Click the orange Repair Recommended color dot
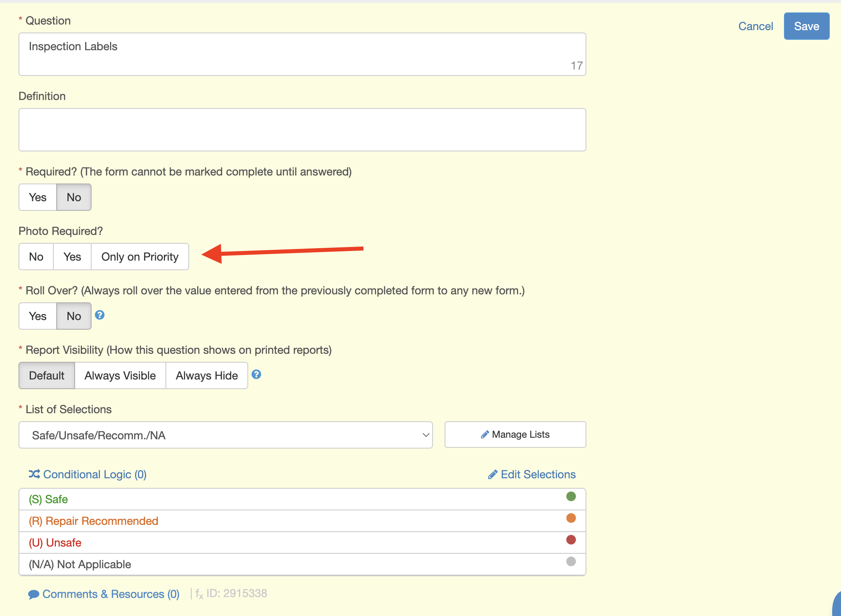841x616 pixels. tap(571, 518)
